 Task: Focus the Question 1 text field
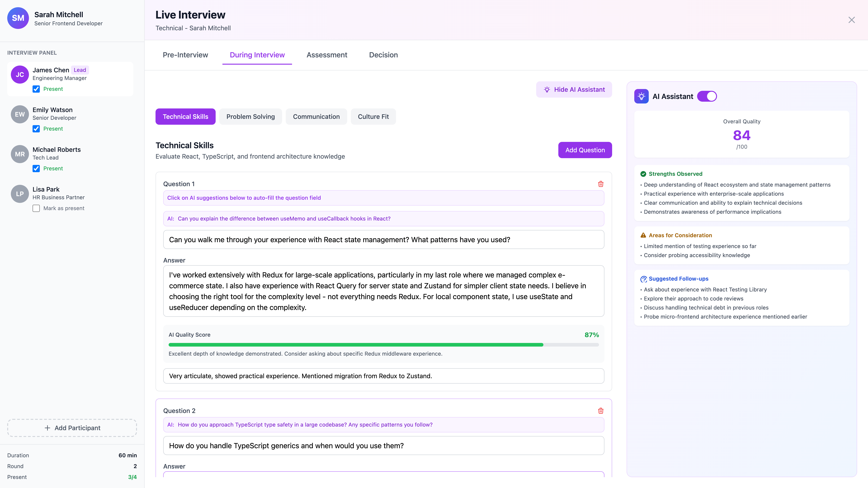tap(384, 239)
